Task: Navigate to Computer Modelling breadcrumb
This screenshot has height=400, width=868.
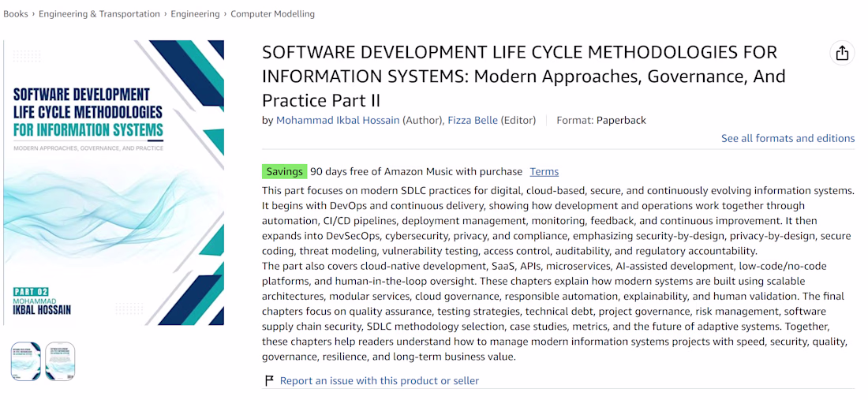Action: (x=272, y=14)
